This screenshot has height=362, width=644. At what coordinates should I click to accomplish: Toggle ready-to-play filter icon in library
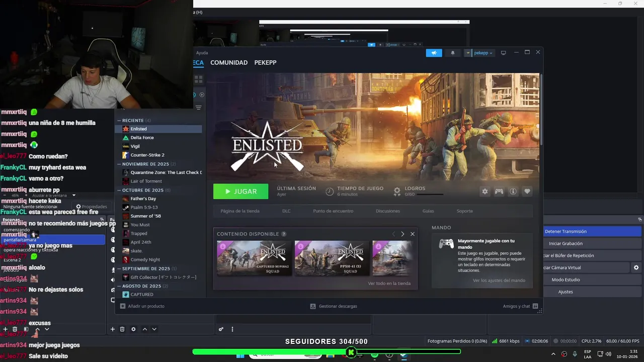(x=202, y=95)
